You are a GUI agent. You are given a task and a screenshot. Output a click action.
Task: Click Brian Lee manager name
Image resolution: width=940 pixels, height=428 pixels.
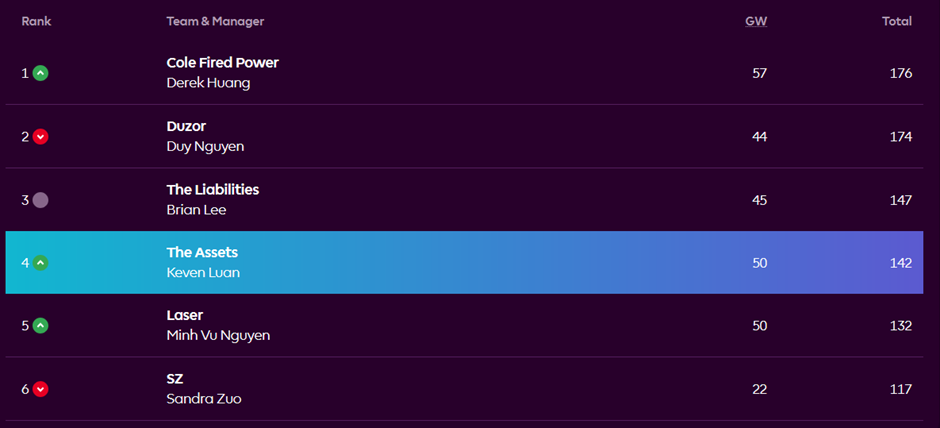196,210
